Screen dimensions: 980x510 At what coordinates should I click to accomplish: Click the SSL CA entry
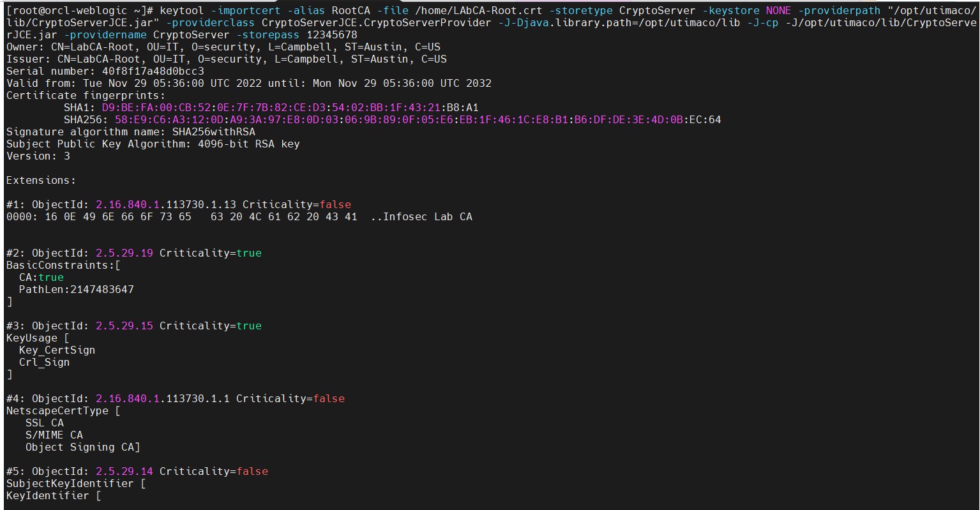[45, 423]
